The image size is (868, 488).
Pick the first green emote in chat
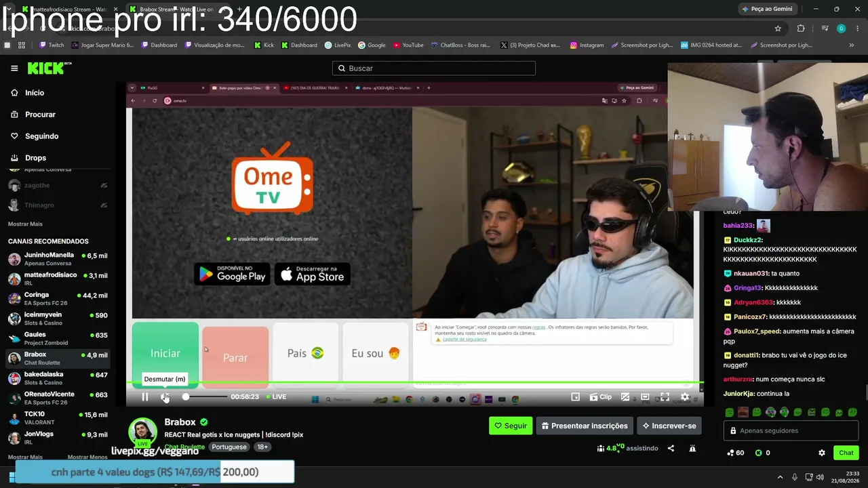tap(730, 412)
